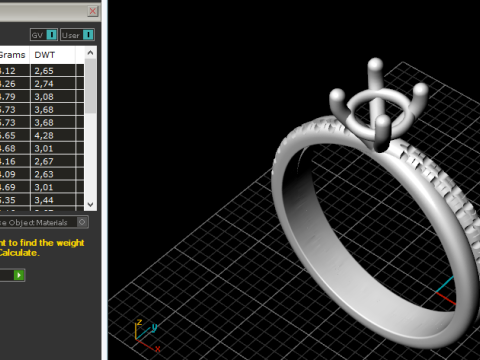Click the green play arrow Calculate button
The height and width of the screenshot is (360, 480).
(x=19, y=275)
